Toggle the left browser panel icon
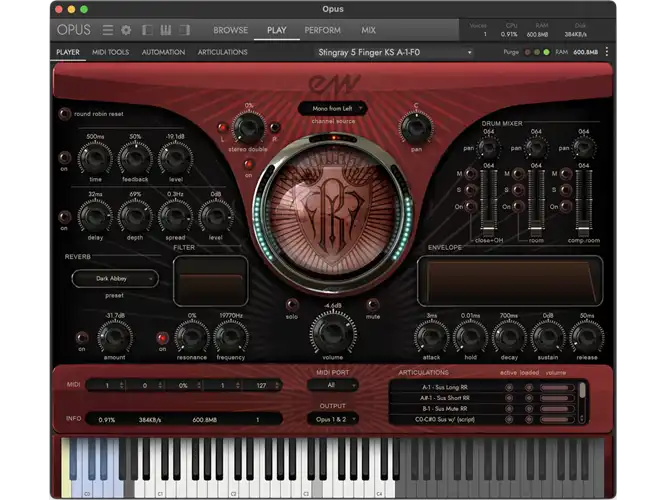The width and height of the screenshot is (667, 500). 147,30
